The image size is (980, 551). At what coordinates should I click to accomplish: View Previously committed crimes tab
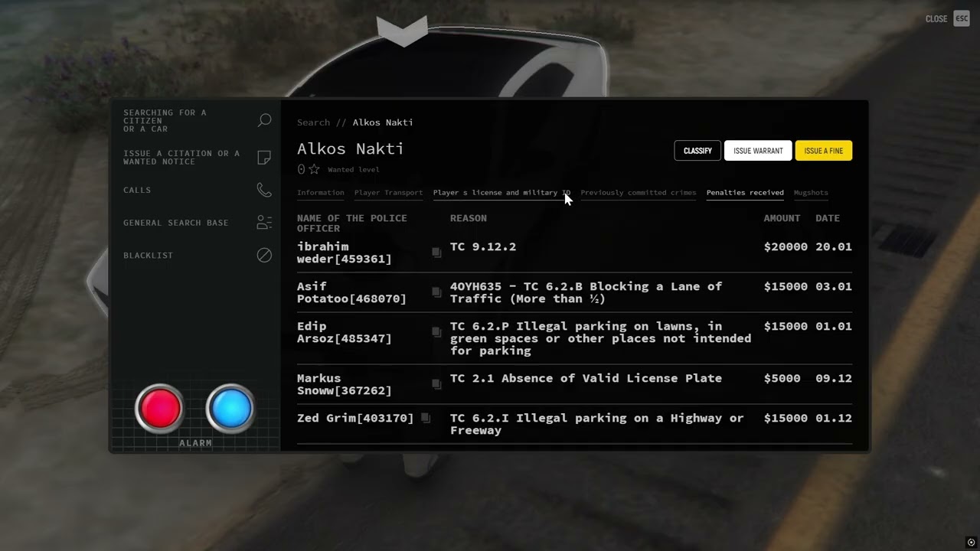[639, 193]
